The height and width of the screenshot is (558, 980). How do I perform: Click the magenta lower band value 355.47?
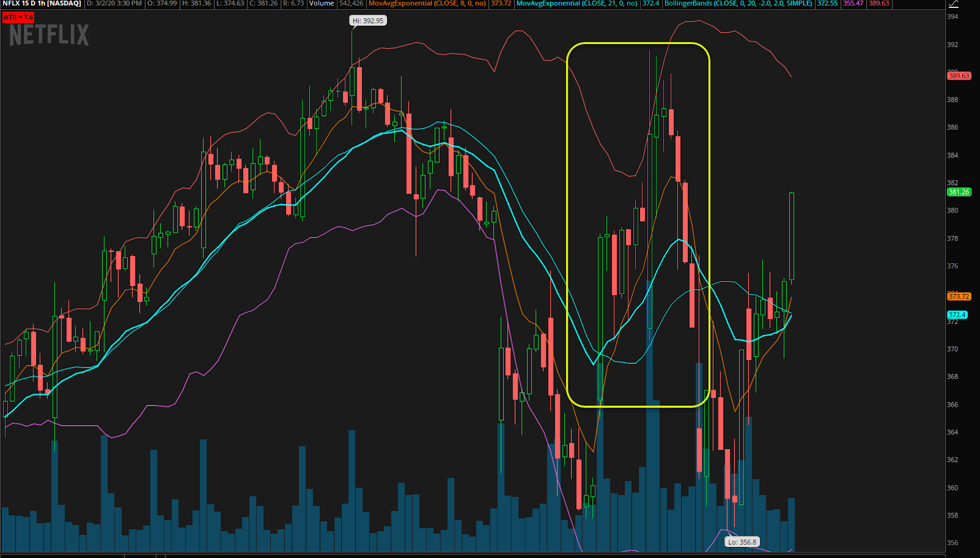tap(853, 4)
